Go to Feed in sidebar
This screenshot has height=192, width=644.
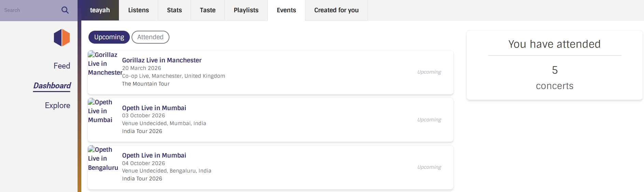pos(62,66)
